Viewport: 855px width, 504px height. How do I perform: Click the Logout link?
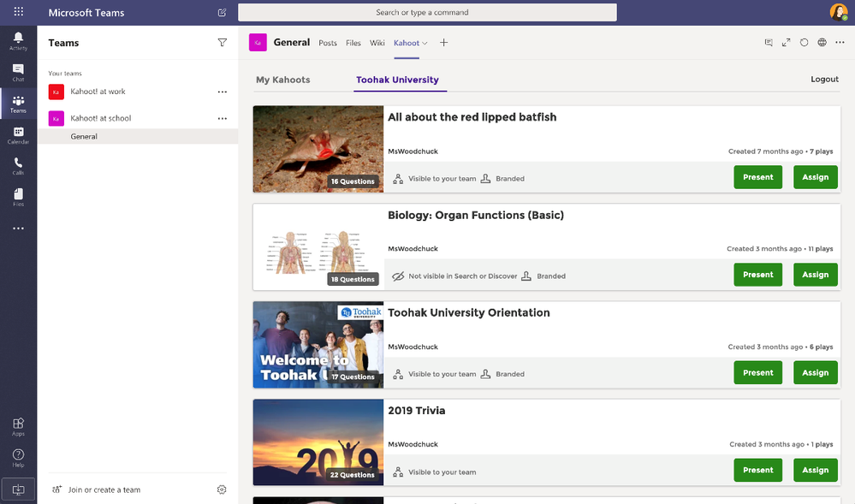(824, 79)
